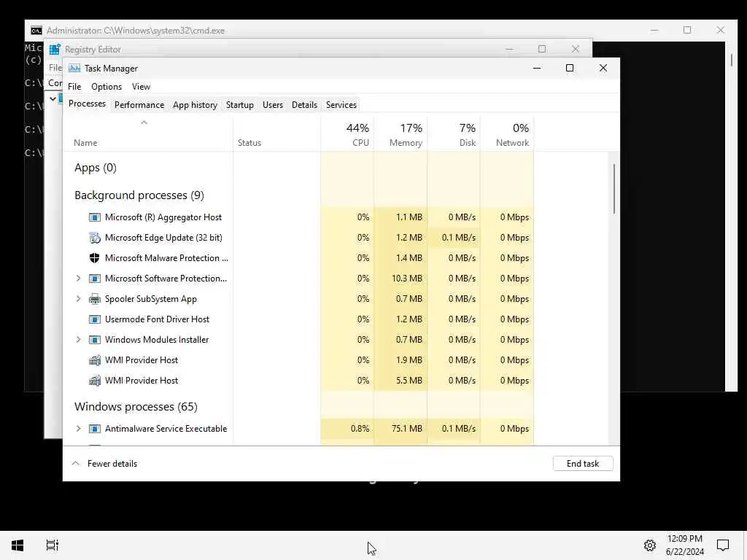Switch to the Startup tab

pos(239,105)
